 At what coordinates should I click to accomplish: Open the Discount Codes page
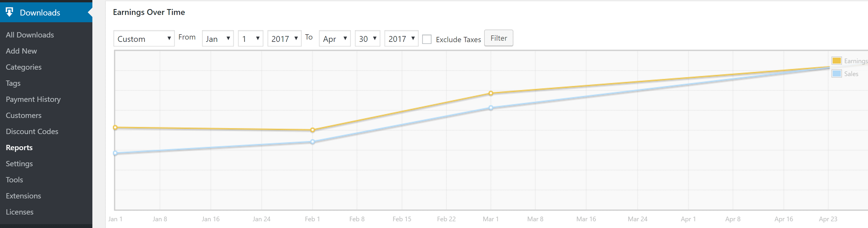click(32, 131)
